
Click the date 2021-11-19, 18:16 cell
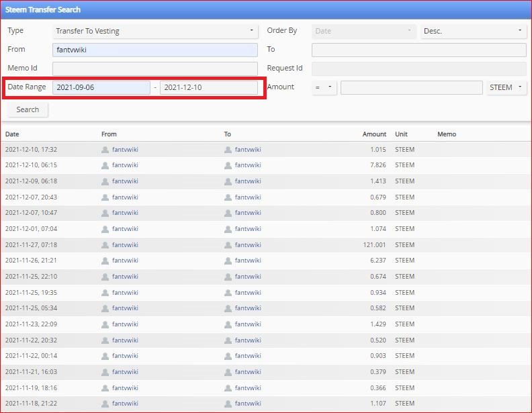(31, 388)
